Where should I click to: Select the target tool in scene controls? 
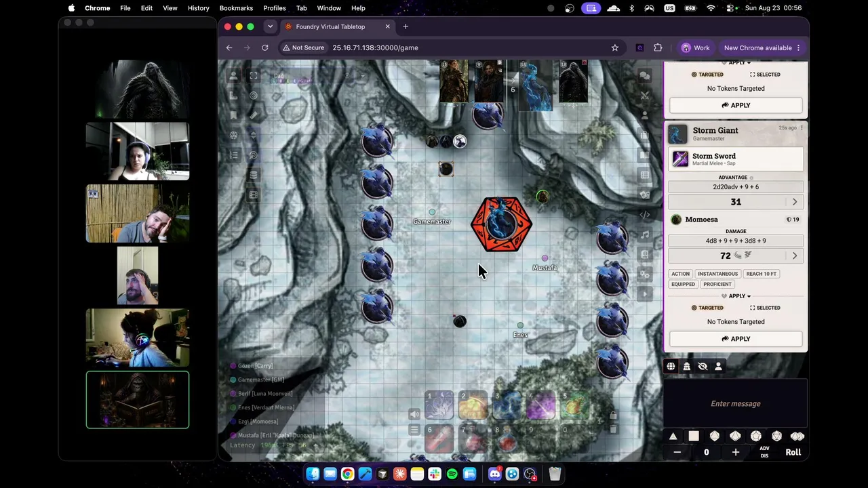click(x=254, y=96)
